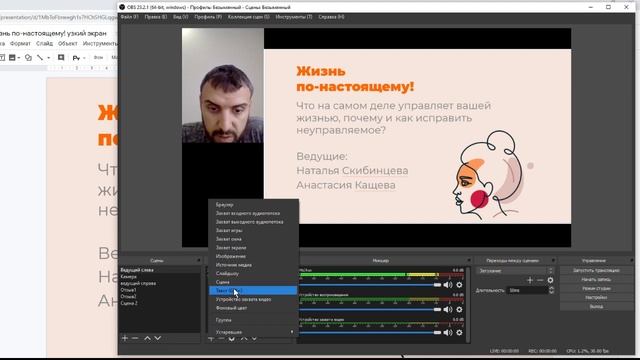Mute the playback device speaker icon
This screenshot has width=640, height=360.
click(448, 309)
